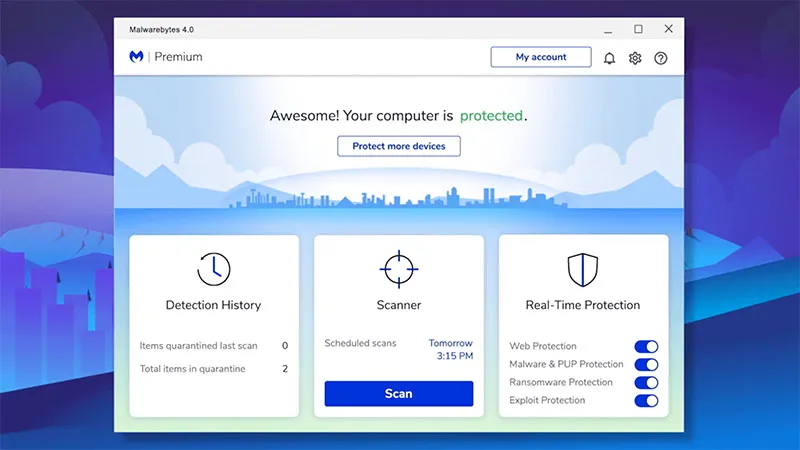Click total quarantine count value 2
Image resolution: width=800 pixels, height=450 pixels.
point(285,368)
